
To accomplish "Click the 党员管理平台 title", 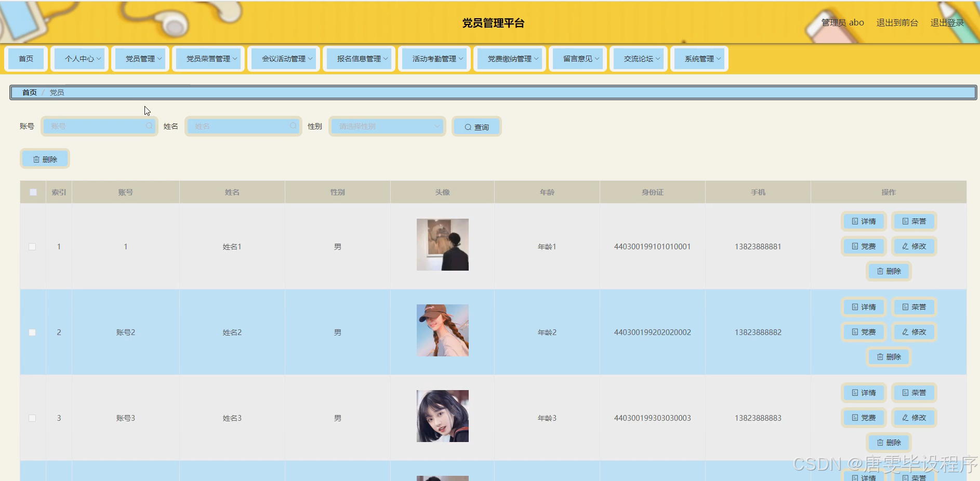I will coord(493,23).
